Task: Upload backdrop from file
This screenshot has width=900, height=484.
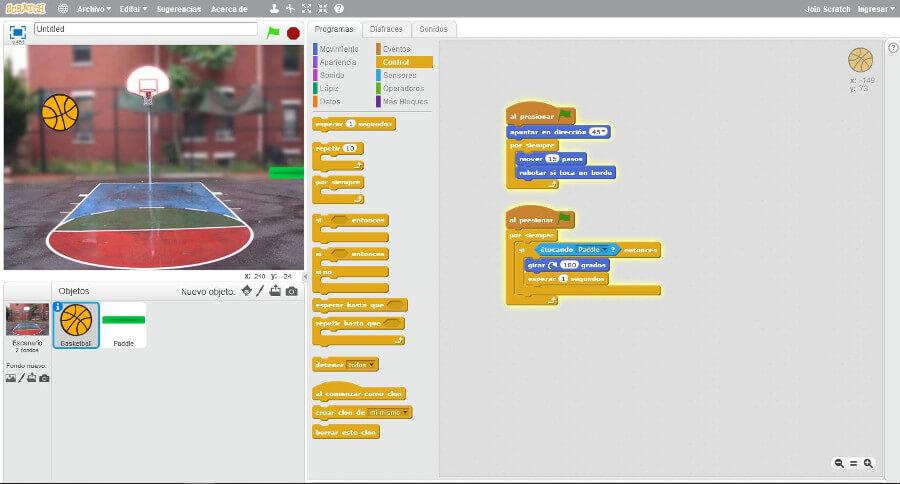Action: click(32, 378)
